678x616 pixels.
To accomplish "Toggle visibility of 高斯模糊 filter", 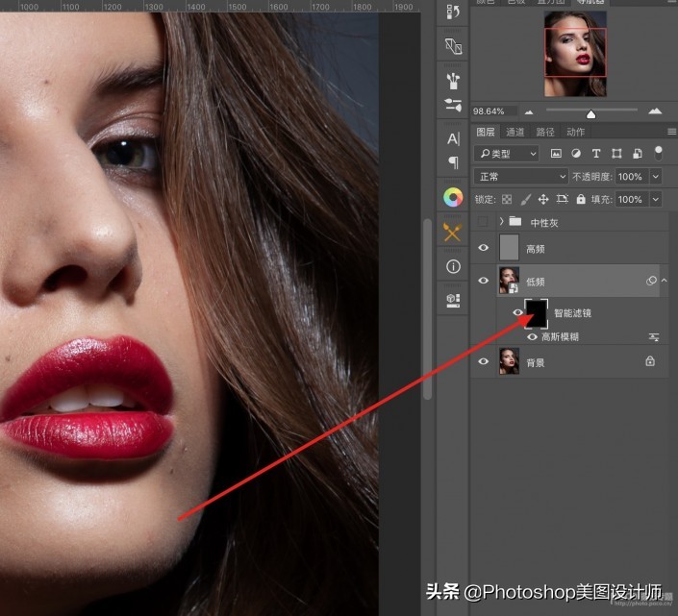I will point(532,337).
